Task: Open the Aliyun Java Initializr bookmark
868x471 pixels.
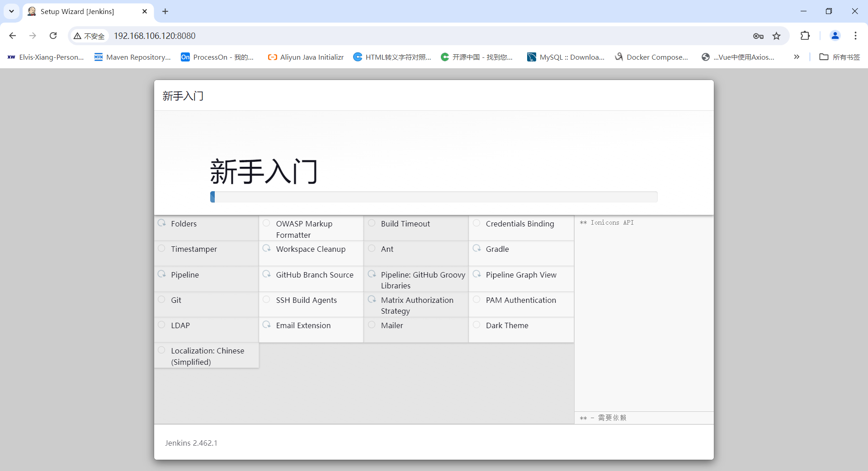Action: tap(306, 57)
